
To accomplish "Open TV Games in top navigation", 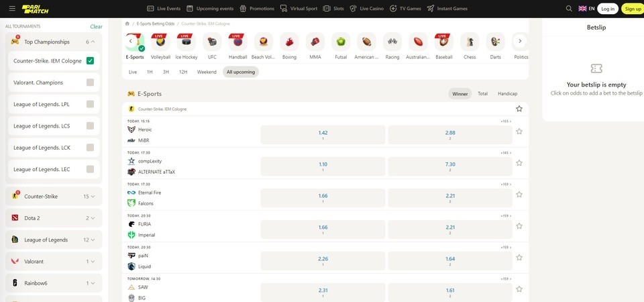I will click(x=405, y=8).
